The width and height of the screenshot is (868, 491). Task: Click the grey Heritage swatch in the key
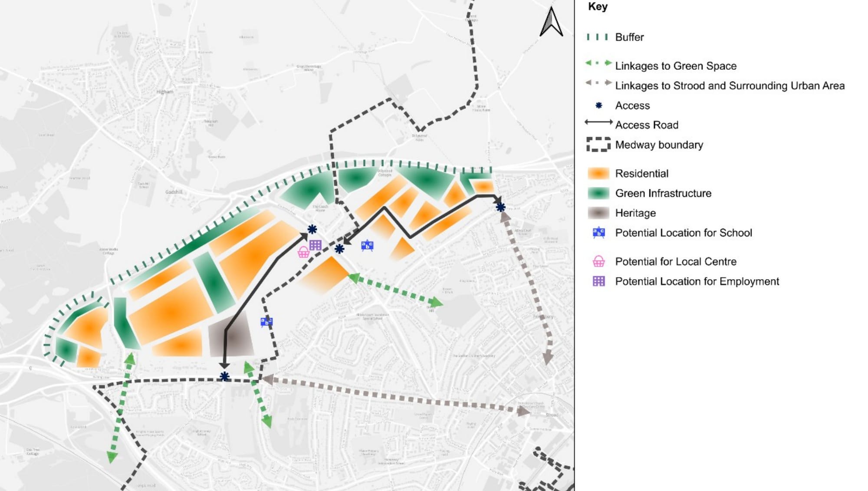(x=598, y=213)
